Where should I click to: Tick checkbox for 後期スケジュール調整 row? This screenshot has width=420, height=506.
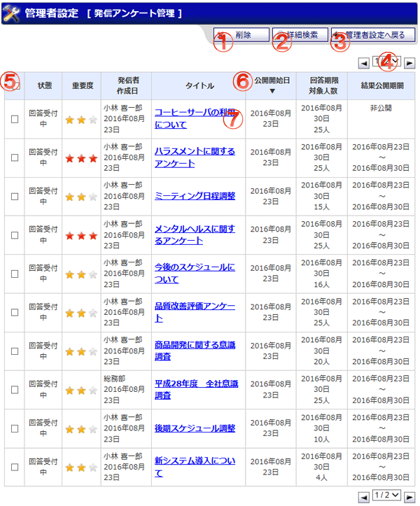point(15,428)
